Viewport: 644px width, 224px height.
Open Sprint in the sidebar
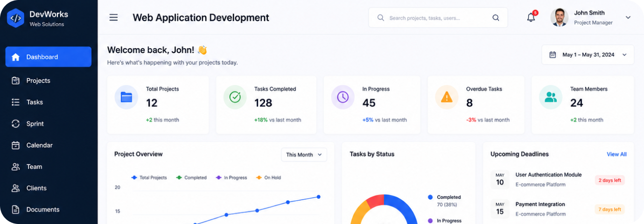click(49, 124)
